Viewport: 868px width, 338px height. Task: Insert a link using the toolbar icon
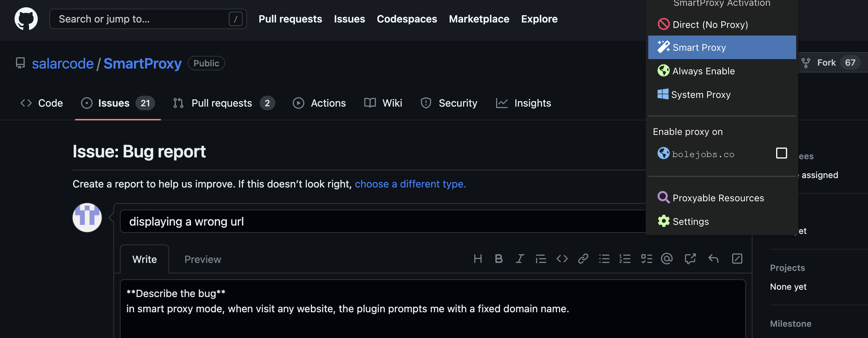point(583,259)
